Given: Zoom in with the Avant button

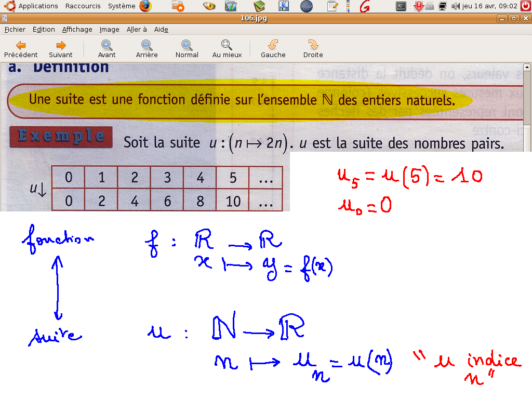Looking at the screenshot, I should pos(107,49).
